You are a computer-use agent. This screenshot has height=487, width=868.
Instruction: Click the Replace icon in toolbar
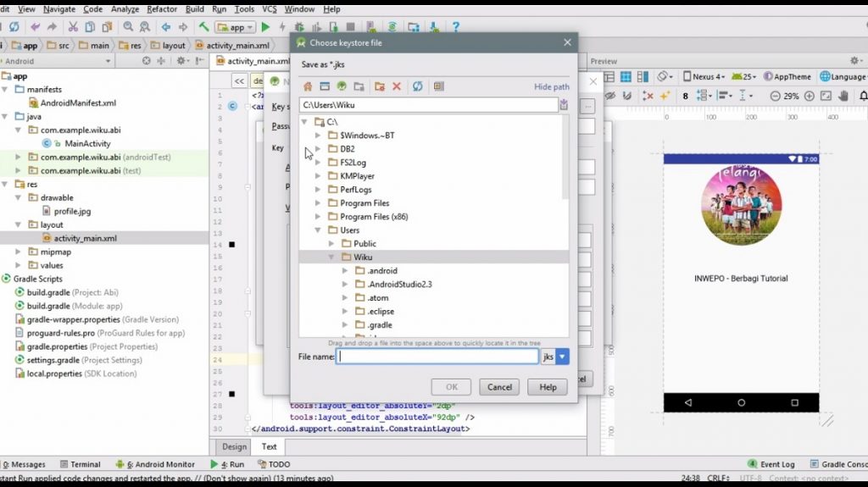(x=145, y=26)
